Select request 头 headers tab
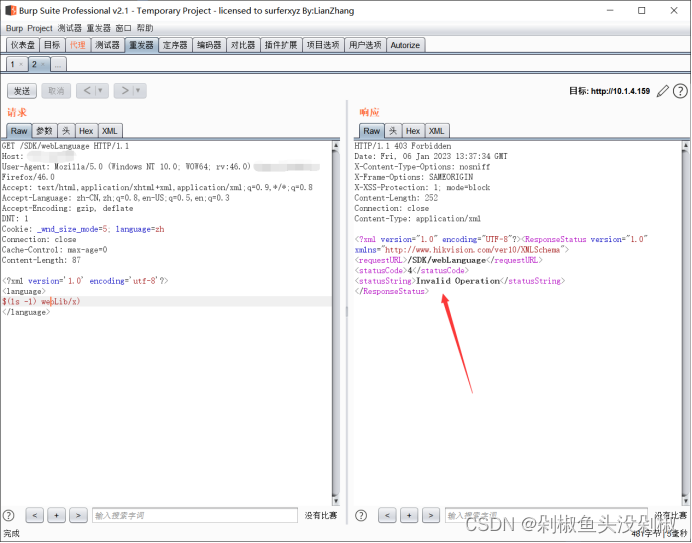Screen dimensions: 692x543 tap(66, 131)
